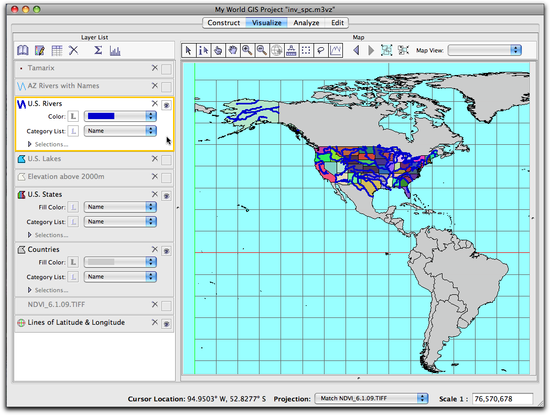Click the delete layer X toolbar icon
Viewport: 550px width, 415px height.
74,50
